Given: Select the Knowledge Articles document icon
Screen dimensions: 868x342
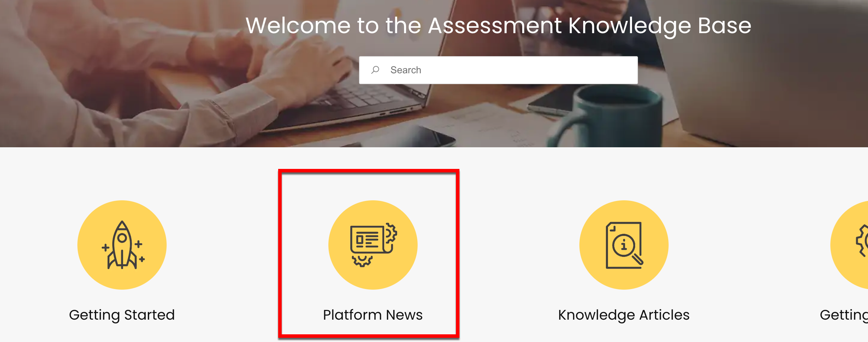Looking at the screenshot, I should point(624,245).
